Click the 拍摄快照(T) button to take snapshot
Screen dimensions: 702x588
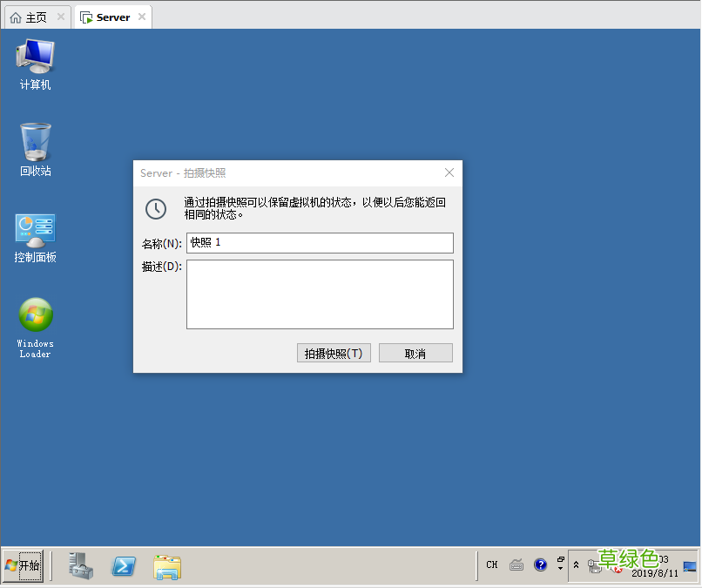click(x=334, y=352)
